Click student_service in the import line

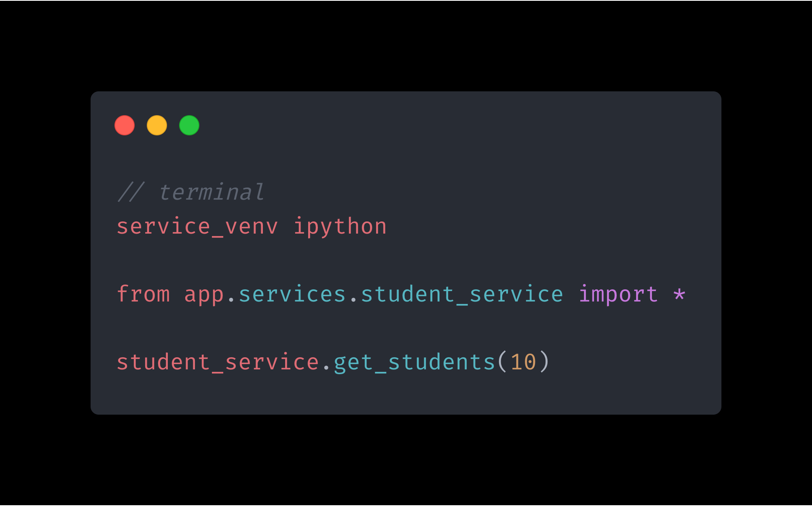(x=462, y=294)
